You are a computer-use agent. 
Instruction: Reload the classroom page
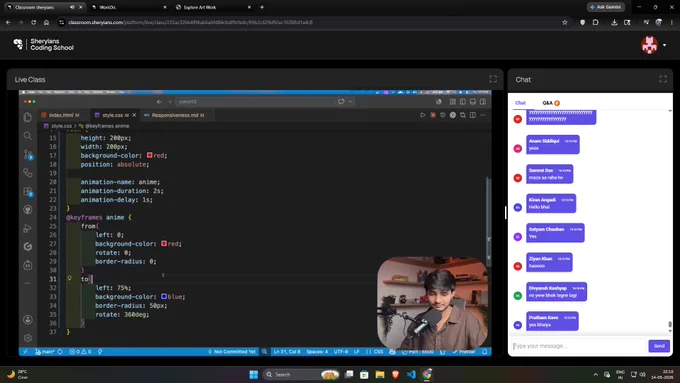33,22
